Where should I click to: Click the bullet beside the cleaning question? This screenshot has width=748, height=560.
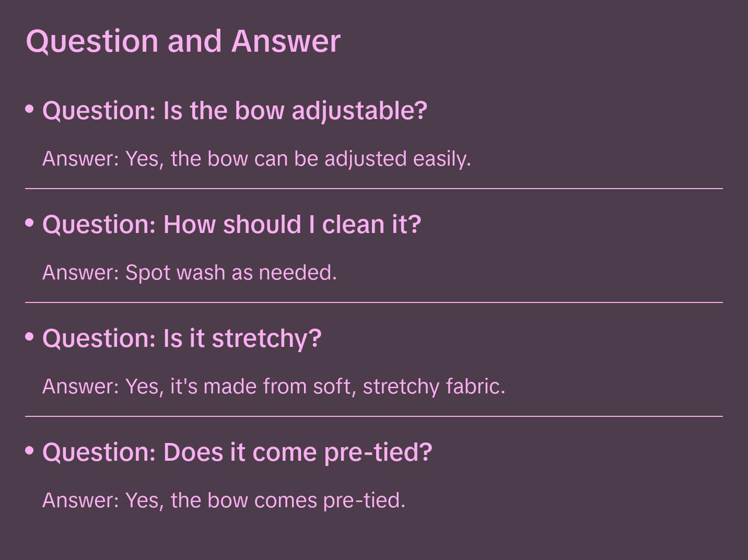(x=30, y=223)
